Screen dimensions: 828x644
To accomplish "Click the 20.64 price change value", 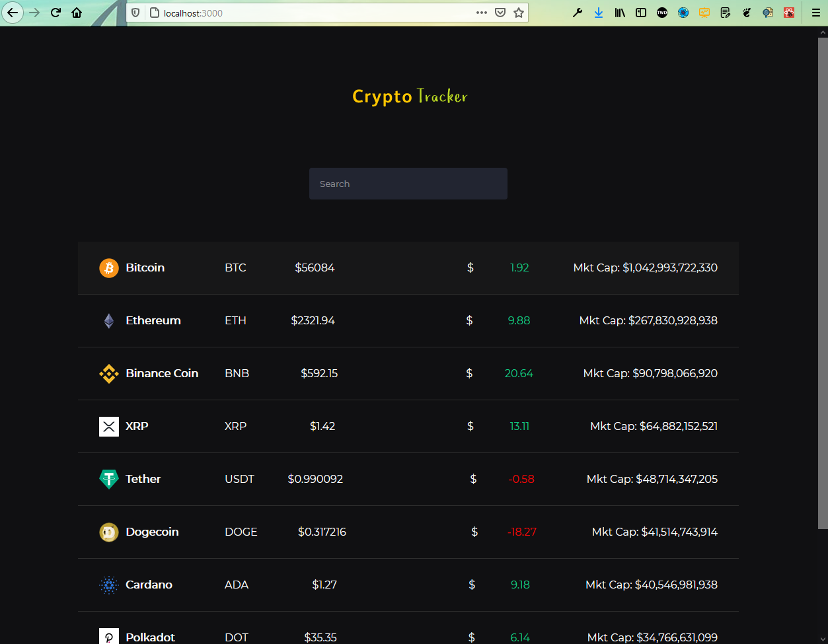I will click(519, 373).
